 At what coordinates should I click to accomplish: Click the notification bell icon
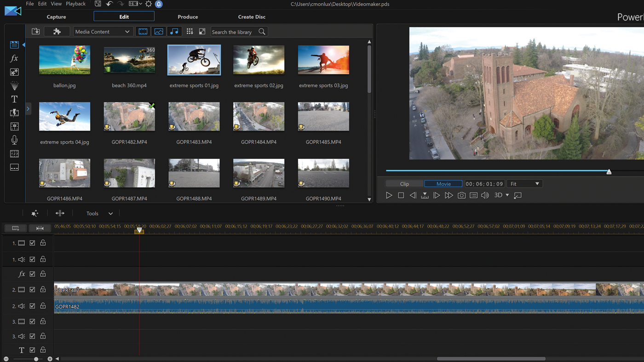coord(159,4)
